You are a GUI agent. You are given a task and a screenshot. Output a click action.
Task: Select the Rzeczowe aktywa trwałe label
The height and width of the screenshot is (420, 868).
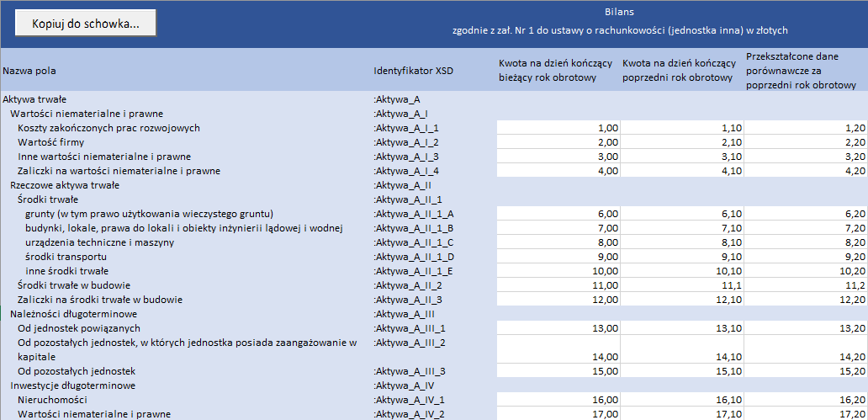click(65, 185)
